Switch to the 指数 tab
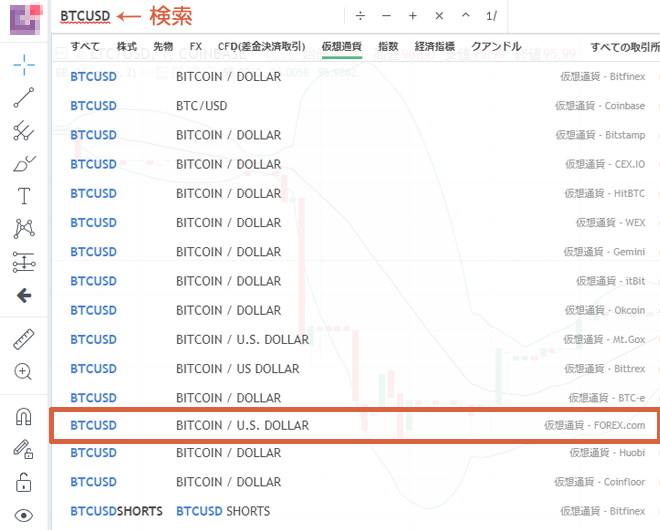660x530 pixels. tap(388, 47)
